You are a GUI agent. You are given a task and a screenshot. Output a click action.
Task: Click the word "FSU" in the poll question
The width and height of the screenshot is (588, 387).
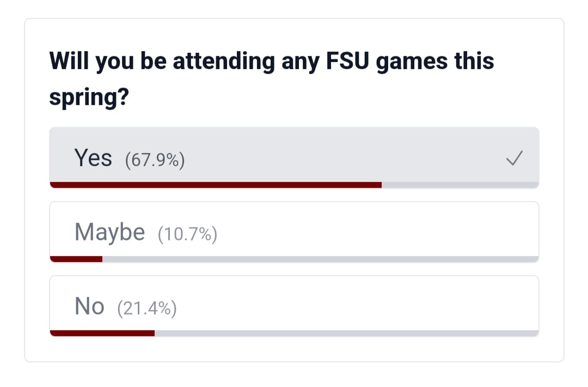(x=346, y=61)
